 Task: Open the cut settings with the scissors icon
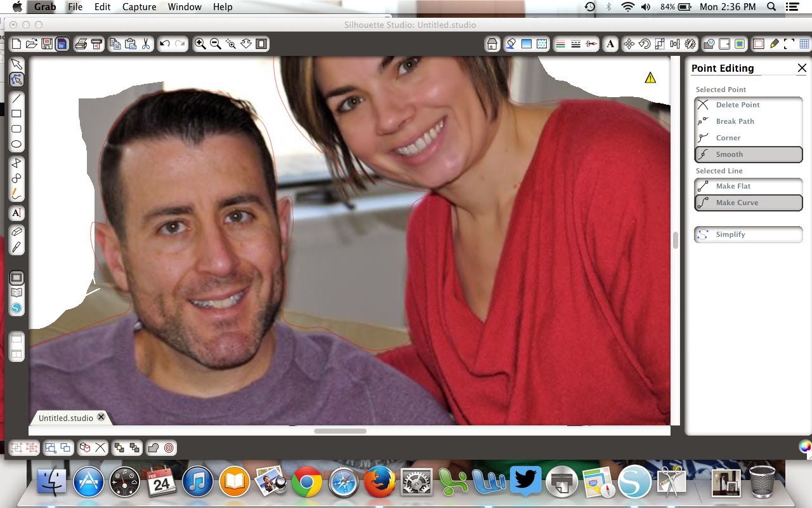(589, 44)
